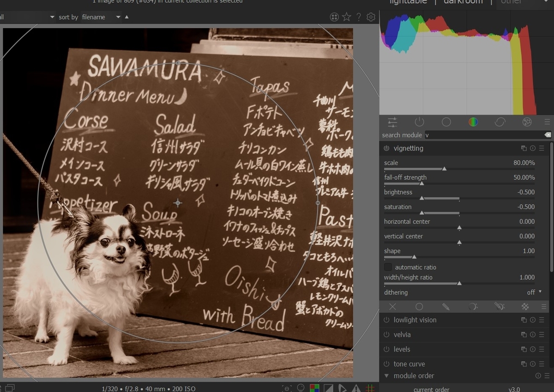Toggle softproofing triangle icon
This screenshot has height=392, width=554.
point(342,388)
